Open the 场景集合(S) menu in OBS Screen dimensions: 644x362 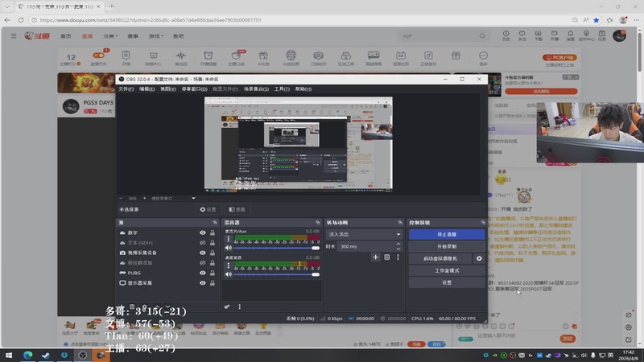(x=256, y=89)
